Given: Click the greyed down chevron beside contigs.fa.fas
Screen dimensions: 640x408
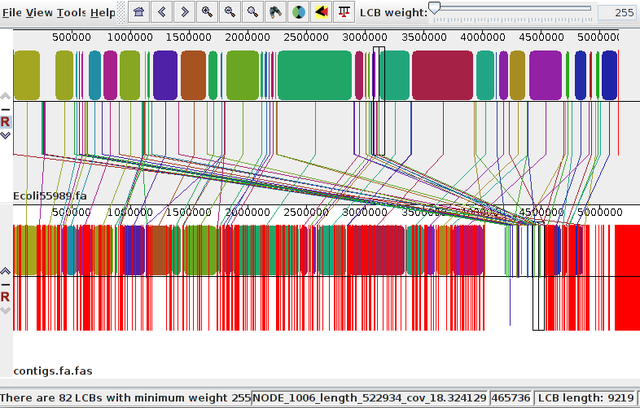Looking at the screenshot, I should [5, 310].
